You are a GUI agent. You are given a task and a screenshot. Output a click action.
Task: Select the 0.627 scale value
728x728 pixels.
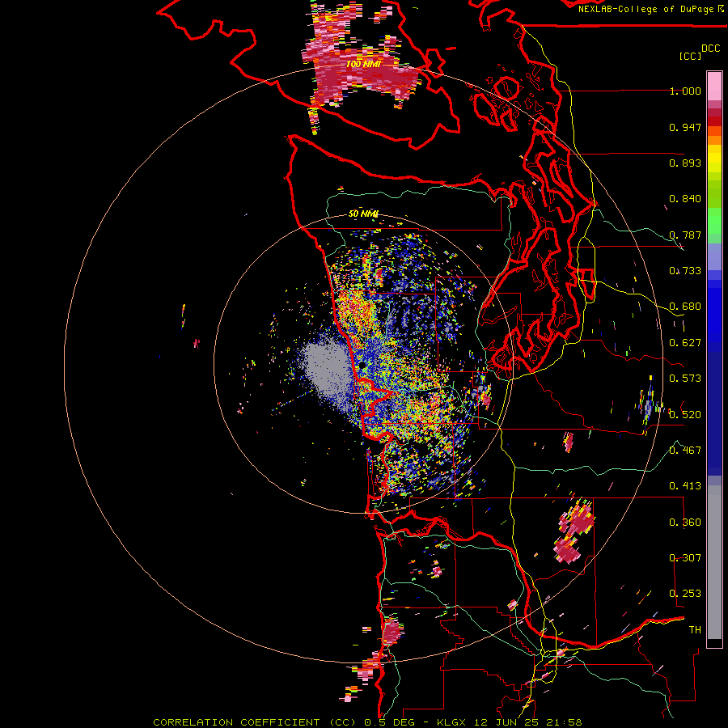coord(685,343)
